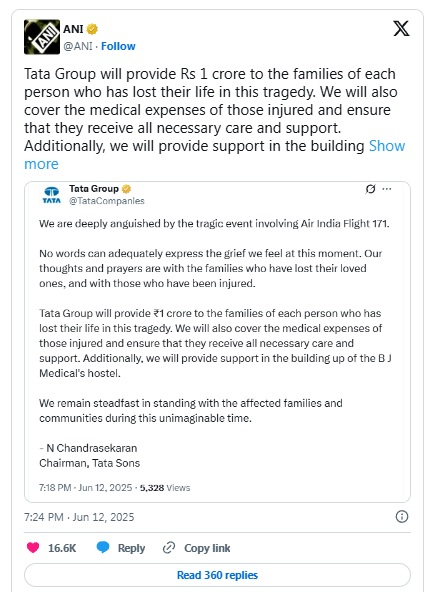Open the quoted tweet's 7:18 PM timestamp

tap(86, 488)
